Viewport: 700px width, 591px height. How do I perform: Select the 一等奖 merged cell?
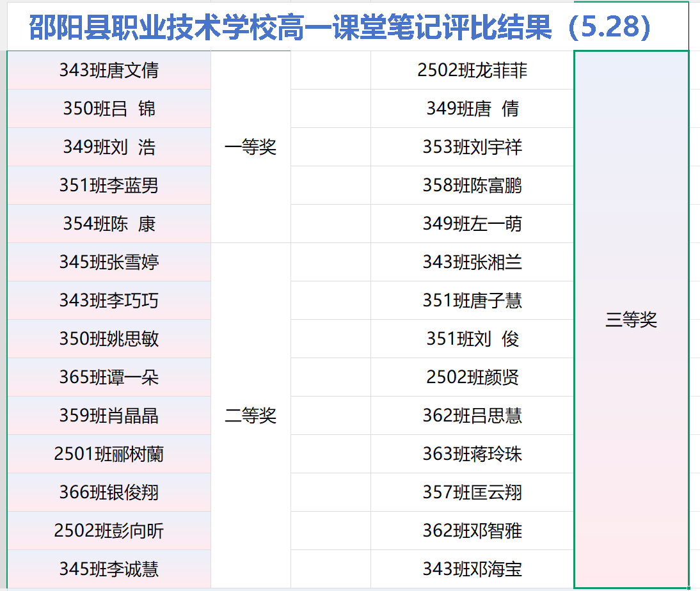250,147
